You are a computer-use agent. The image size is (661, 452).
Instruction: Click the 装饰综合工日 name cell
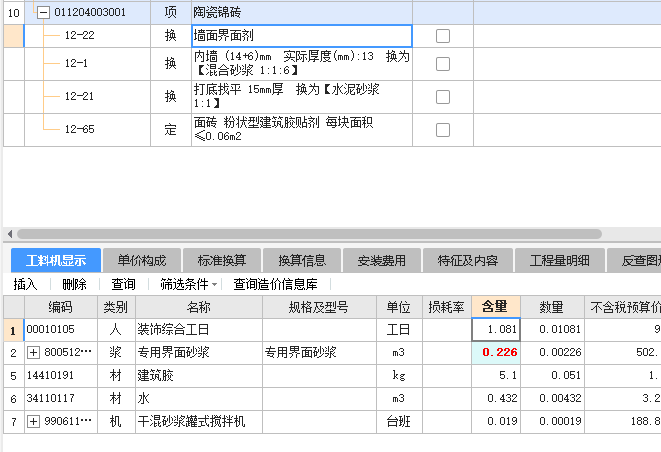click(x=199, y=329)
